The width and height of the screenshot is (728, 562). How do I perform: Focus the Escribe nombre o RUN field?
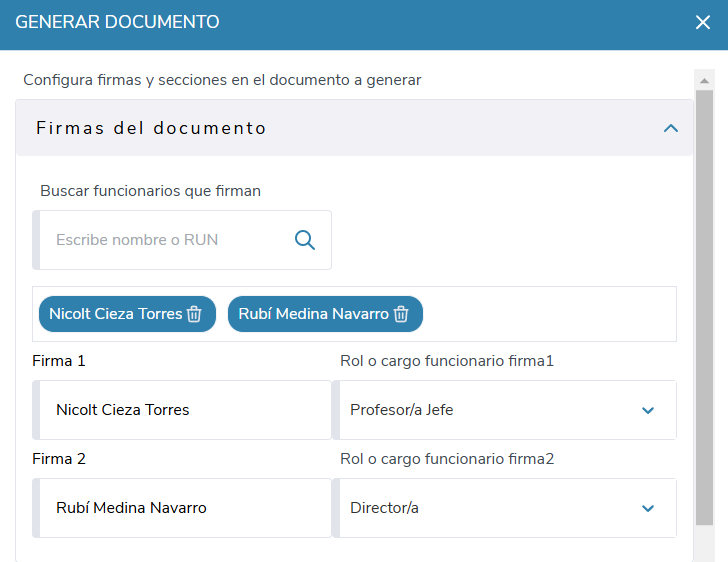pyautogui.click(x=182, y=240)
